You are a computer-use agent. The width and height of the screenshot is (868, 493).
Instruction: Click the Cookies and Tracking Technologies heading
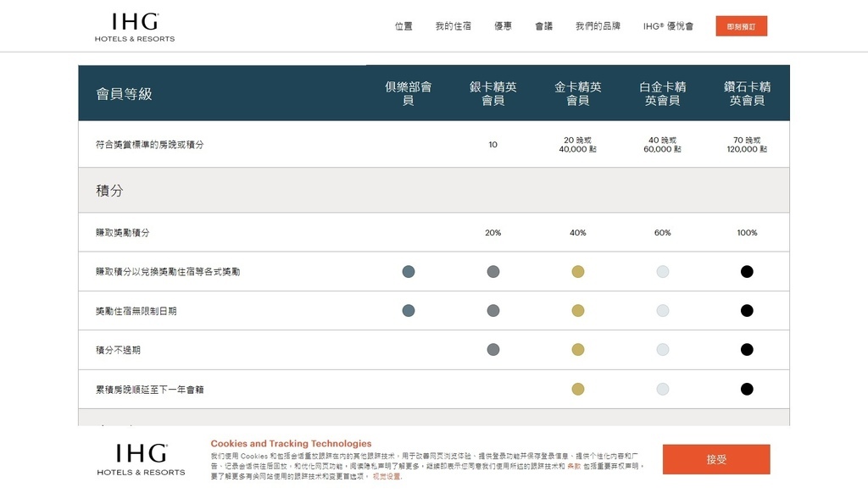pos(291,443)
